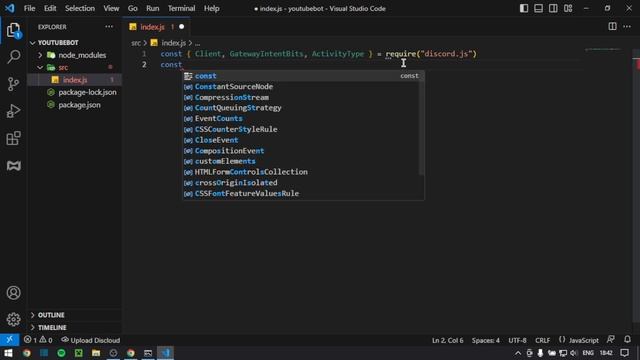This screenshot has height=360, width=640.
Task: Open remote window indicator in status bar
Action: pyautogui.click(x=9, y=340)
